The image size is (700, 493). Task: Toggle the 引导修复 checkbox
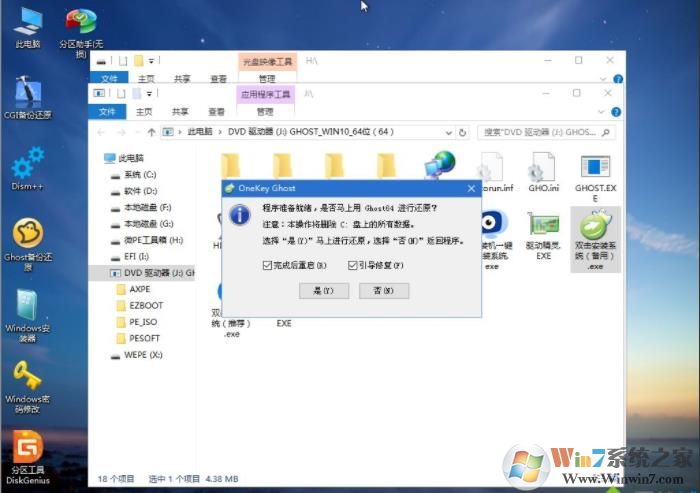coord(353,265)
